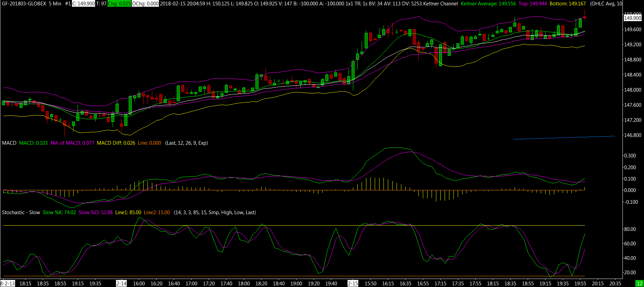Click the 80.00 stochastic scale label

630,229
